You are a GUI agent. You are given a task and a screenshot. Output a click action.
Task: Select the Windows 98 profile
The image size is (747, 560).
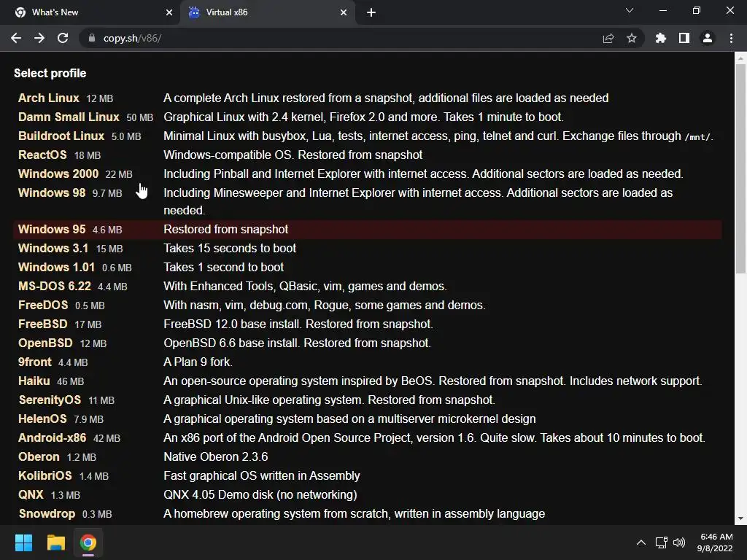pyautogui.click(x=52, y=192)
